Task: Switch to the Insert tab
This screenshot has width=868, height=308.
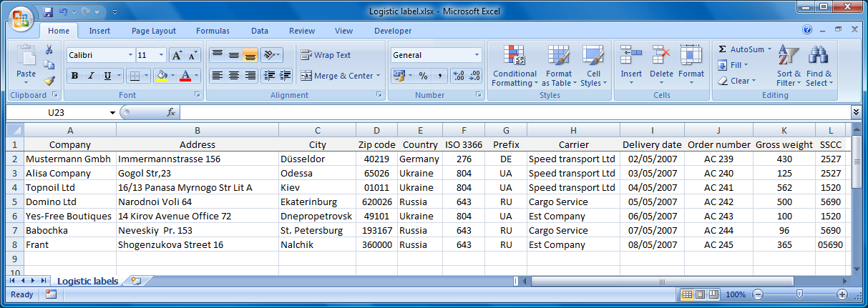Action: 99,31
